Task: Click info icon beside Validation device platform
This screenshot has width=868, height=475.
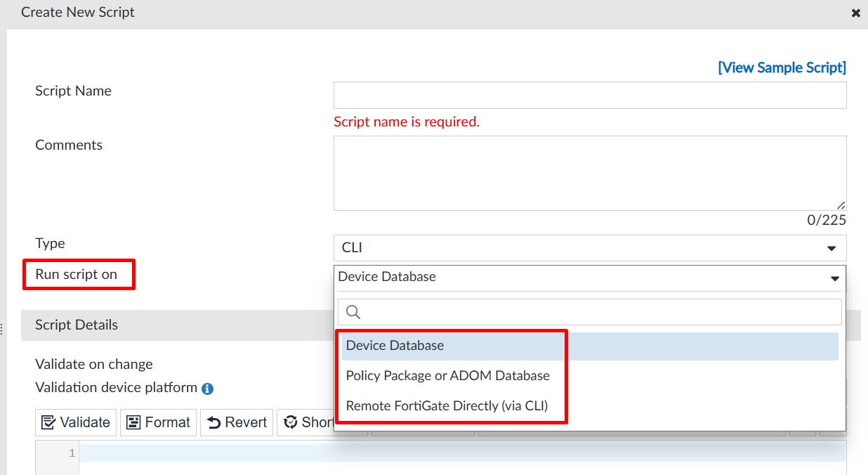Action: point(207,389)
